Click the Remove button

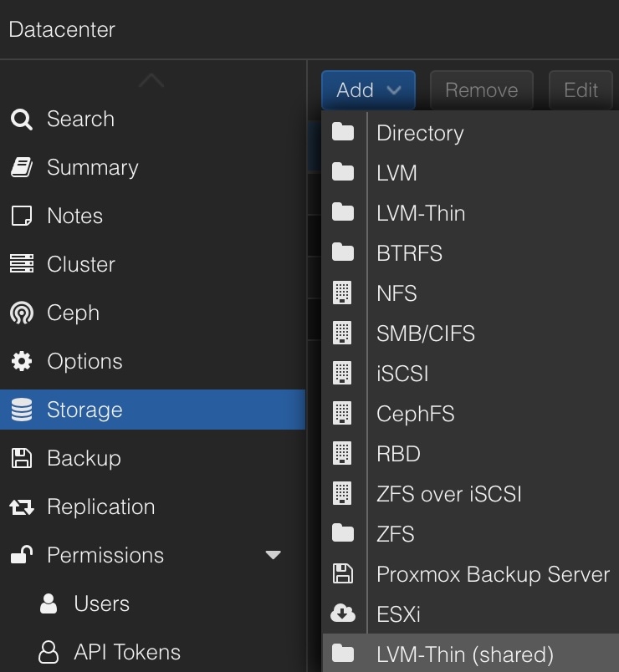point(482,90)
